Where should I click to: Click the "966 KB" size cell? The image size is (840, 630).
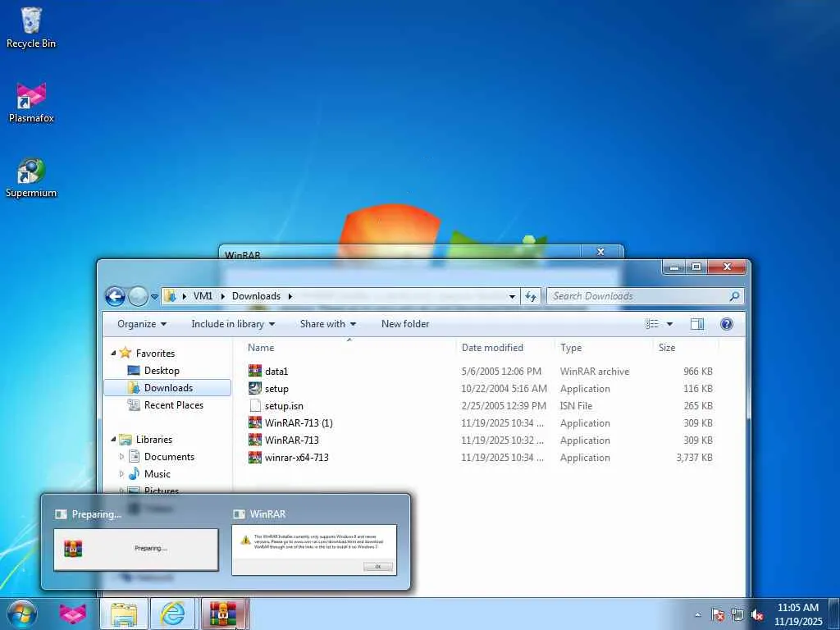click(698, 371)
